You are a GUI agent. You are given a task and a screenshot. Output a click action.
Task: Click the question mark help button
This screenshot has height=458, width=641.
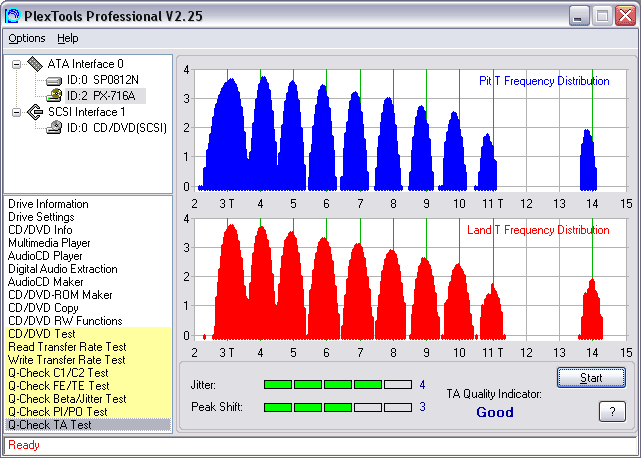[612, 411]
